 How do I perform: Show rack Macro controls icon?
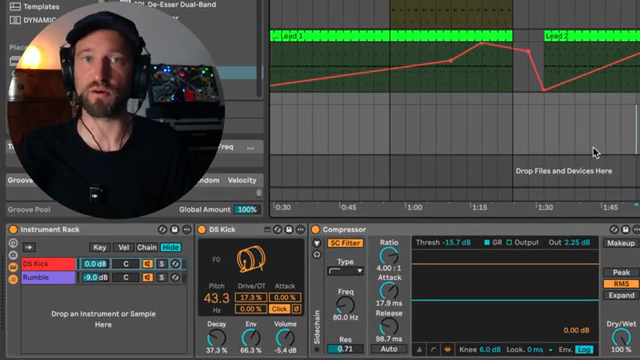13,243
